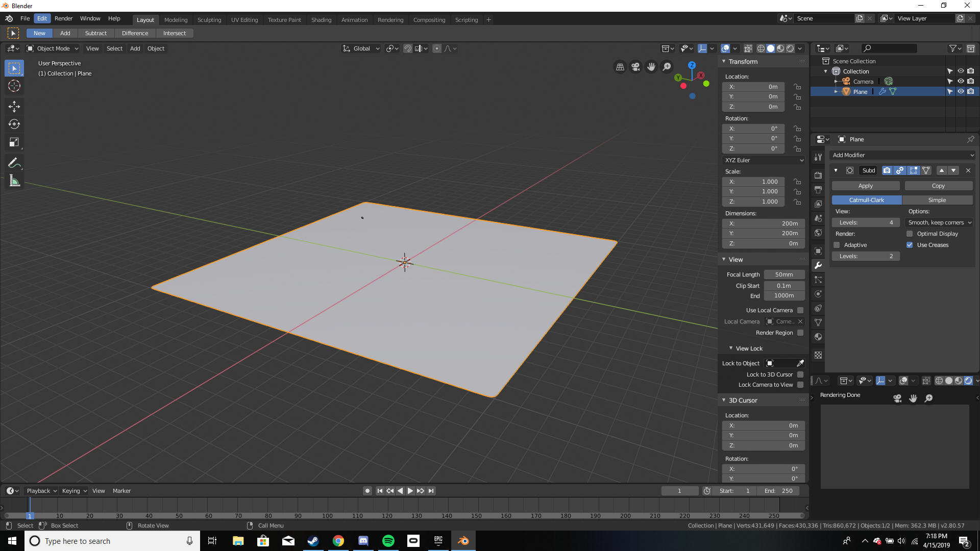This screenshot has width=980, height=551.
Task: Open Spotify from the taskbar
Action: click(388, 541)
